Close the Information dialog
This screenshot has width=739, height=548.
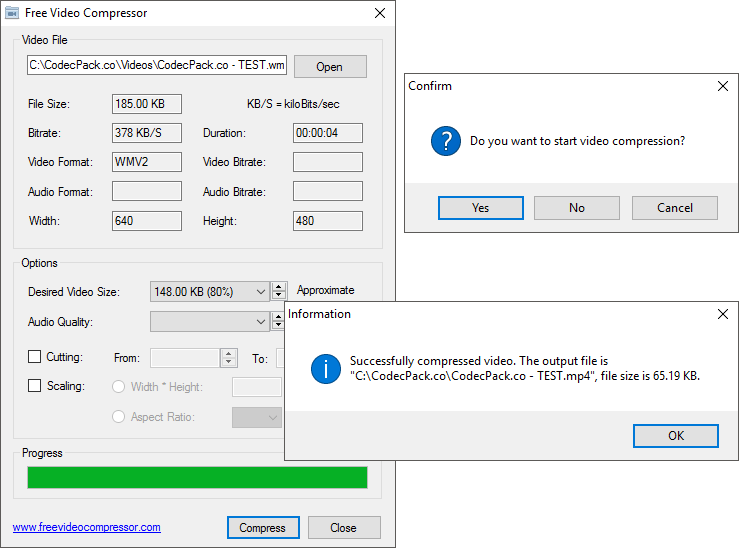point(723,314)
